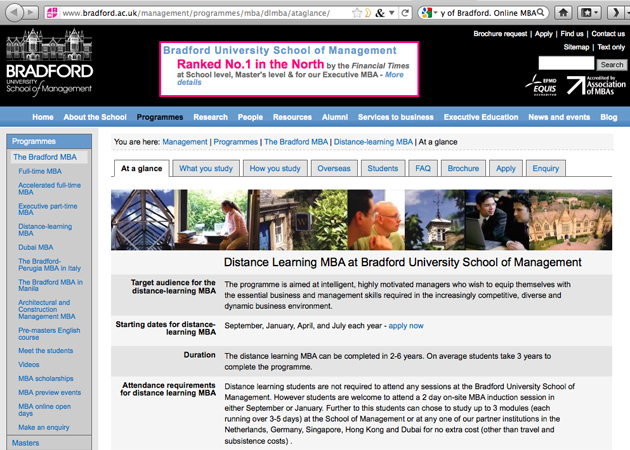This screenshot has height=450, width=630.
Task: Bookmark the page with the star icon
Action: click(x=356, y=13)
